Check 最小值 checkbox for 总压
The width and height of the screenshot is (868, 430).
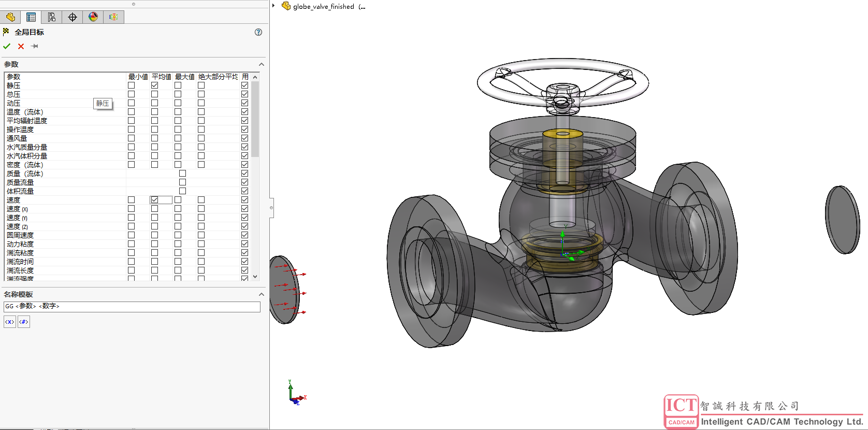click(x=131, y=94)
